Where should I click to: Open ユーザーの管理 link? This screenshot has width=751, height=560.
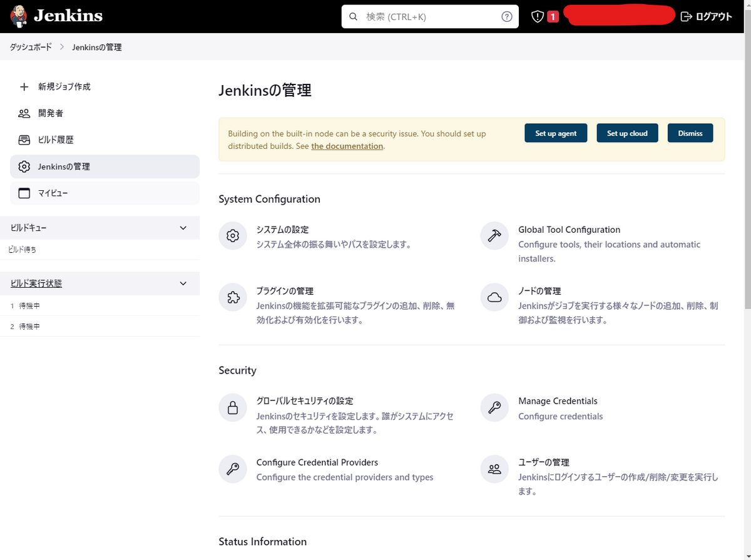[x=544, y=462]
